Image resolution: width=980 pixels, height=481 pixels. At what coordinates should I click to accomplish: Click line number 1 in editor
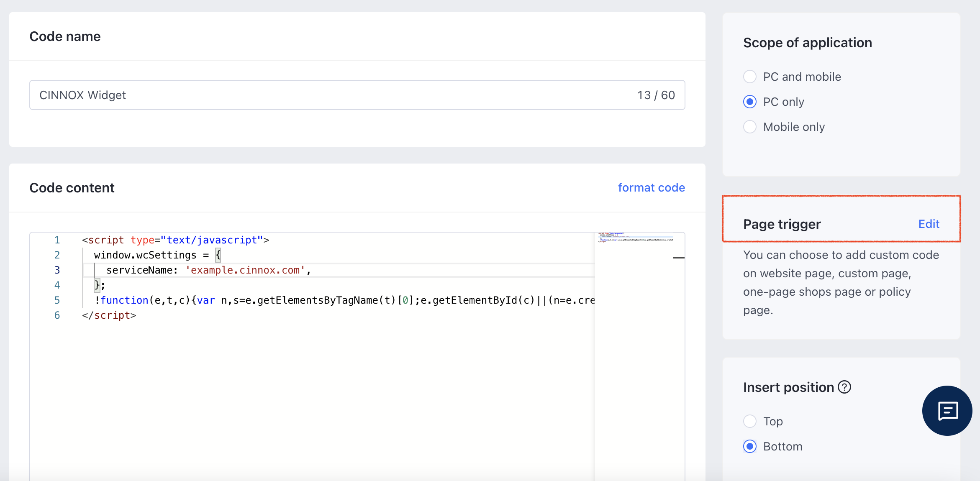click(x=57, y=240)
